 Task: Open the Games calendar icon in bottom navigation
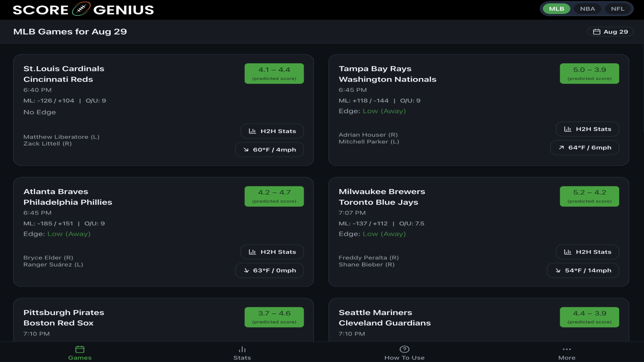[79, 349]
